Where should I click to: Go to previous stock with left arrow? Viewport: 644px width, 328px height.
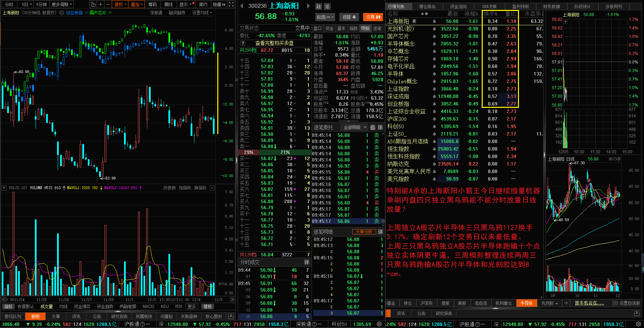[x=242, y=6]
